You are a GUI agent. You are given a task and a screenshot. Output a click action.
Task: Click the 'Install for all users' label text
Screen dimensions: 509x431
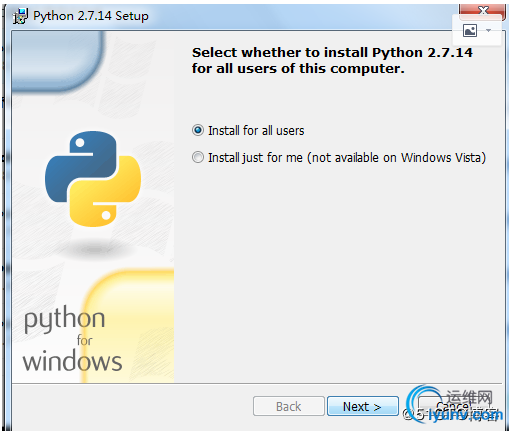[256, 131]
